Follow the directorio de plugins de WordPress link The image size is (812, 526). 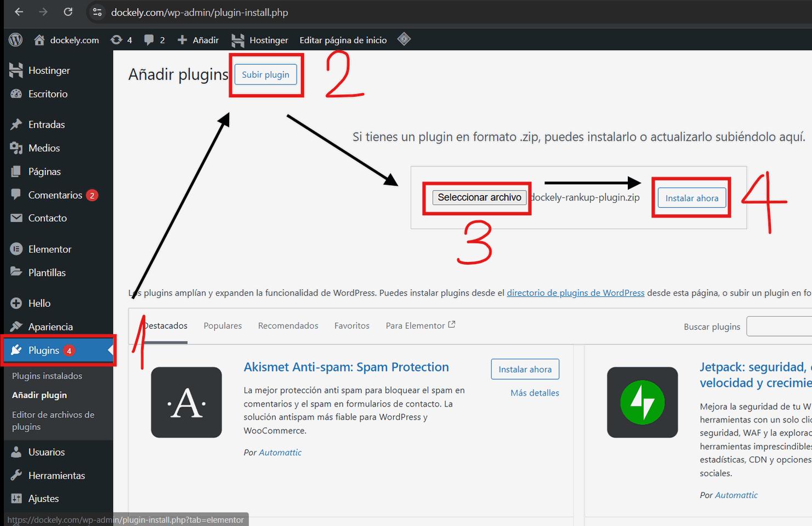pyautogui.click(x=575, y=293)
